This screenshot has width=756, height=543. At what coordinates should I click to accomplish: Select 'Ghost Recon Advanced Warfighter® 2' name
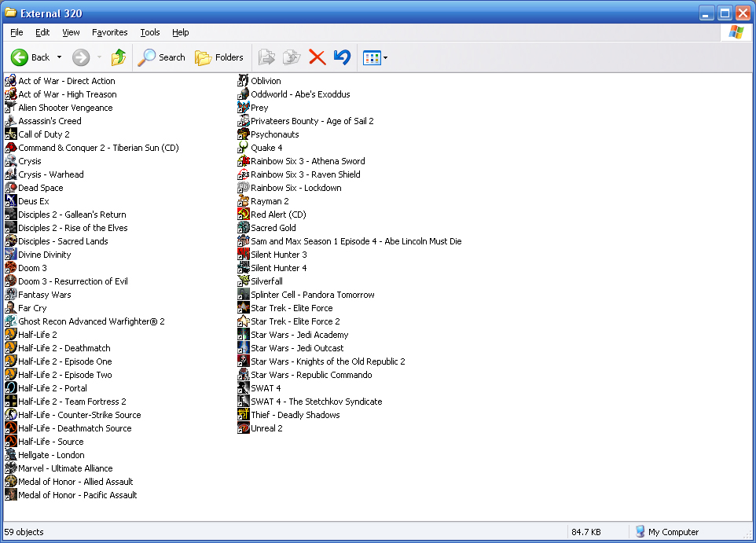(x=91, y=321)
